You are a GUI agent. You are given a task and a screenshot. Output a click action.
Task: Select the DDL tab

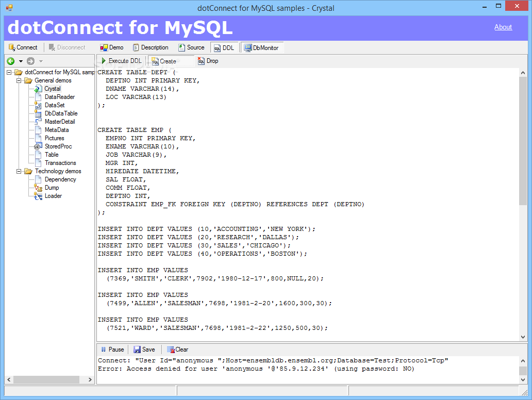point(224,48)
